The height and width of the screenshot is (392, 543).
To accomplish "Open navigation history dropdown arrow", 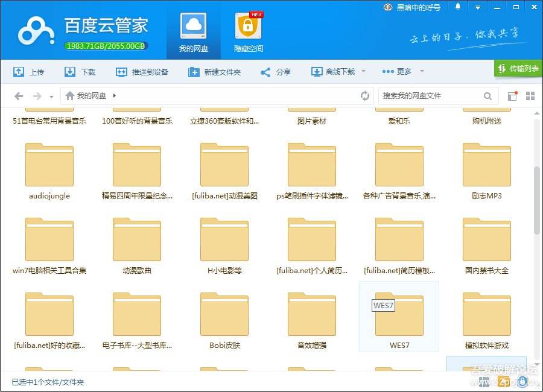I will (51, 96).
